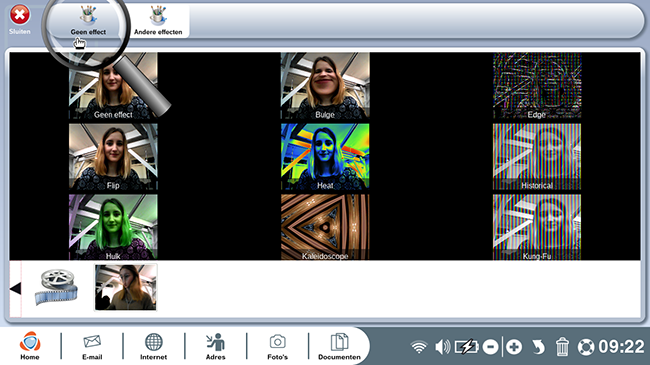Viewport: 650px width, 365px height.
Task: Open Andere effecten
Action: [158, 21]
